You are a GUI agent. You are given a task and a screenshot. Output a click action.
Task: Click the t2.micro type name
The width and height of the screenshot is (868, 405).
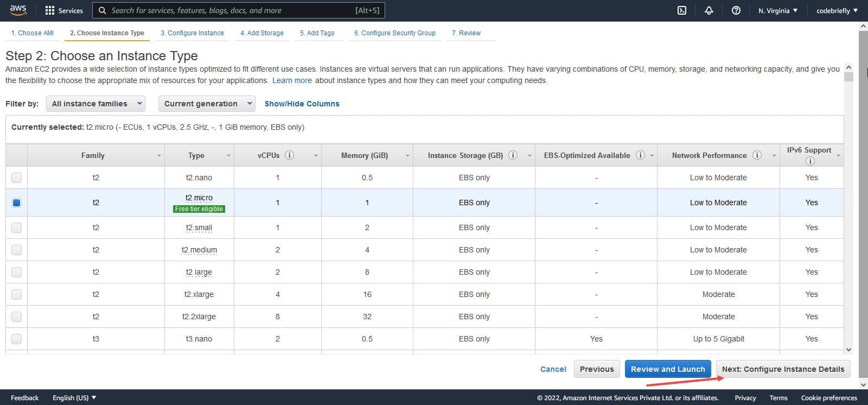(199, 198)
